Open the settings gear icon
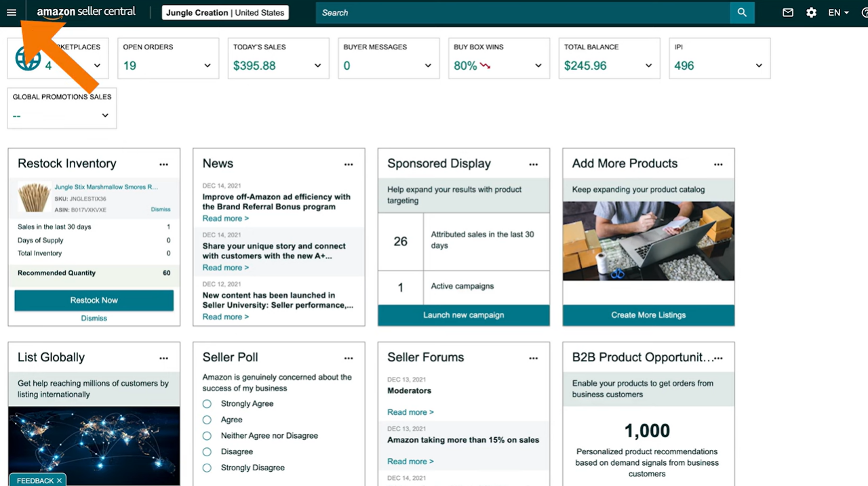868x486 pixels. [x=811, y=12]
